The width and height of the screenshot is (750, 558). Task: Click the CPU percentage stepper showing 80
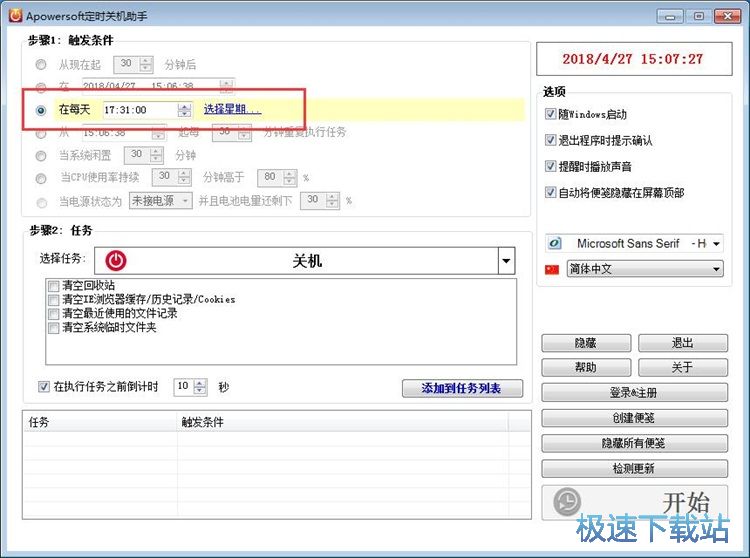[x=277, y=178]
